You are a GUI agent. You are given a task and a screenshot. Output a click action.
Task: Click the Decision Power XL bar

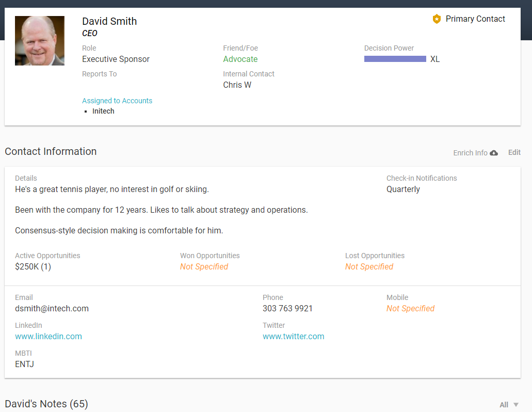click(x=395, y=59)
